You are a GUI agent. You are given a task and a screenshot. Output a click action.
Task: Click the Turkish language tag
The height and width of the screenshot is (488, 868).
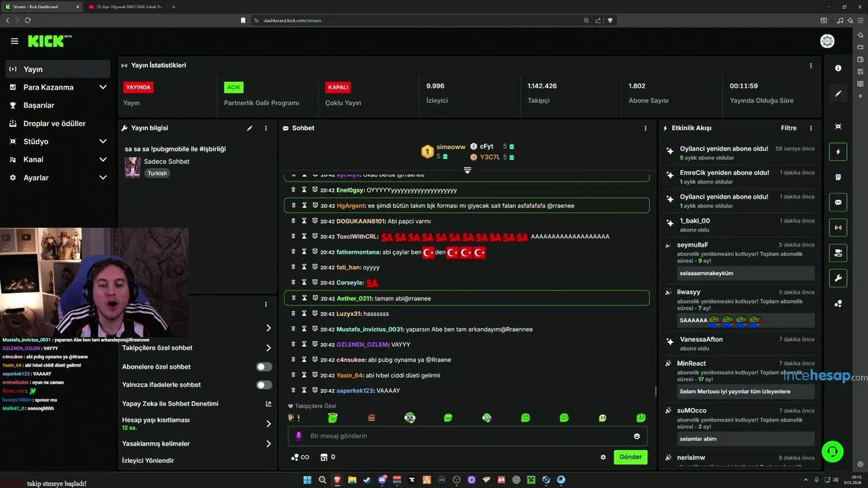(x=157, y=173)
